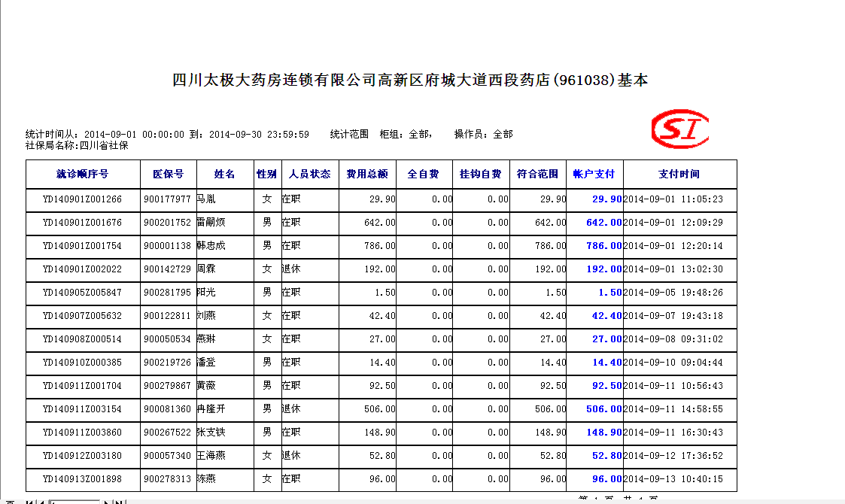Click the blue account payment 1.50
Viewport: 845px width, 504px height.
pos(610,293)
